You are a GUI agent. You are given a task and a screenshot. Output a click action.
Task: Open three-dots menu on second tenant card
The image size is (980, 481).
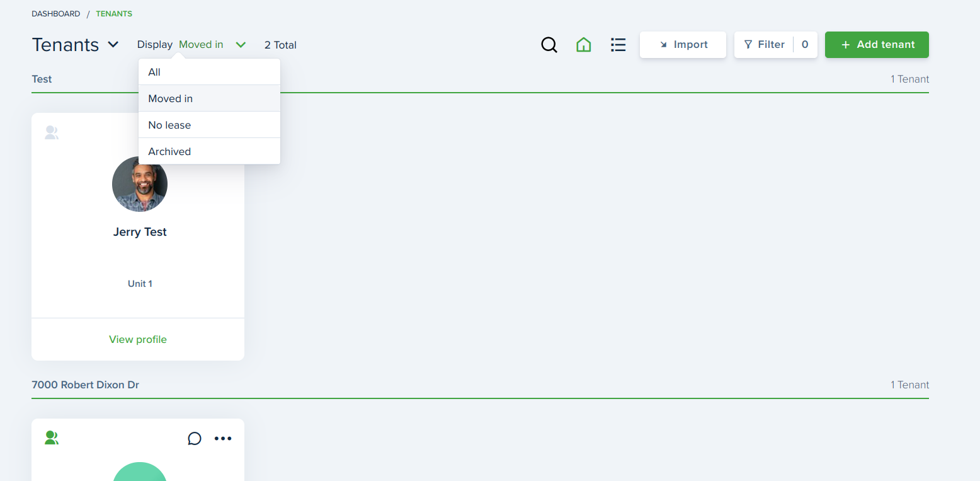click(x=223, y=438)
